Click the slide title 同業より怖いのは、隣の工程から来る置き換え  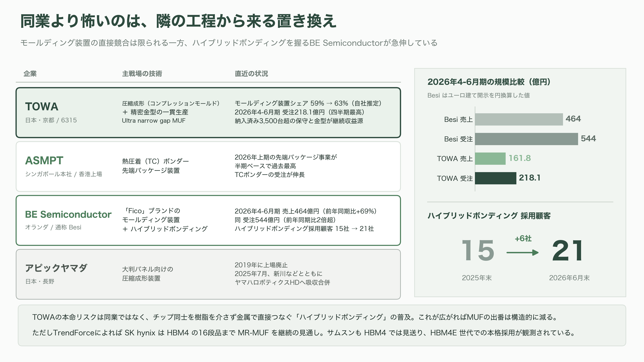coord(178,21)
